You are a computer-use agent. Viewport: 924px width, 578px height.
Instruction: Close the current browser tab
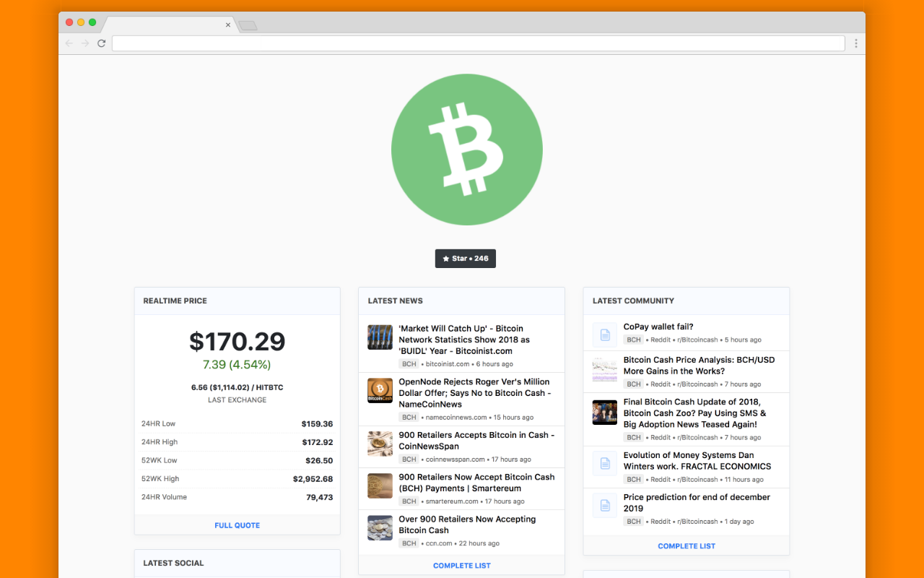pyautogui.click(x=228, y=25)
